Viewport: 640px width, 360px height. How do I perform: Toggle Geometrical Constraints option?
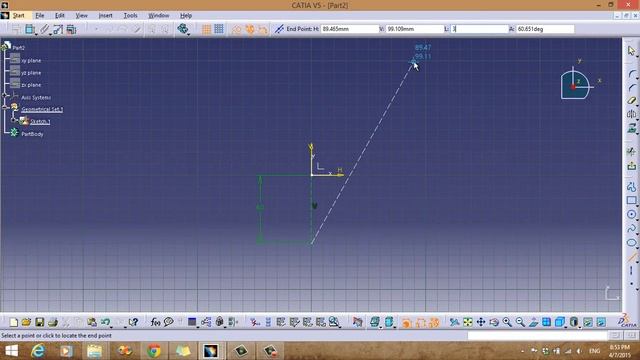pos(250,29)
